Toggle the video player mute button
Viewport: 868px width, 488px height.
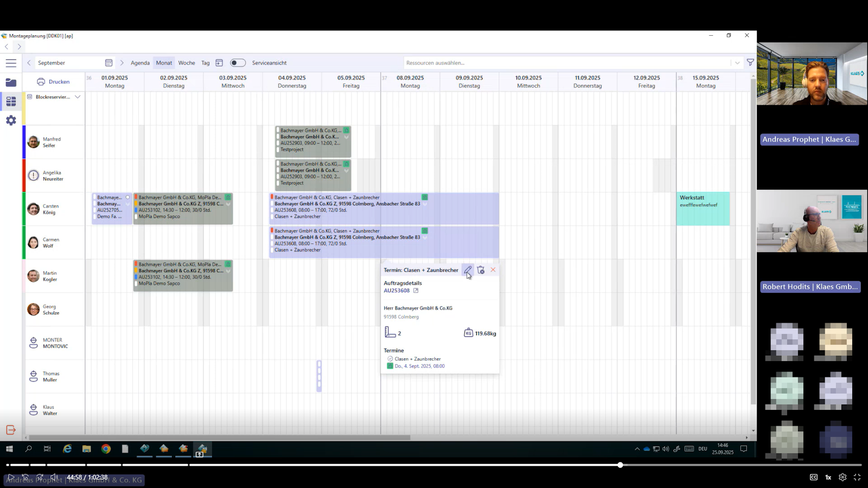[x=54, y=477]
